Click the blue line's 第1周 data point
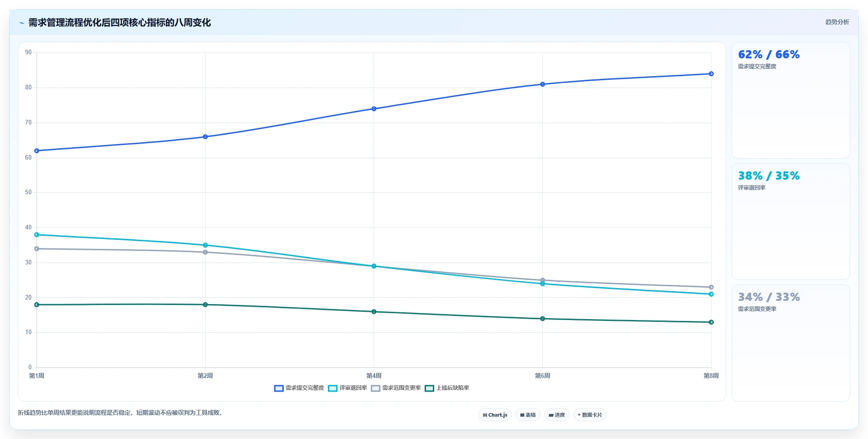 pos(36,151)
